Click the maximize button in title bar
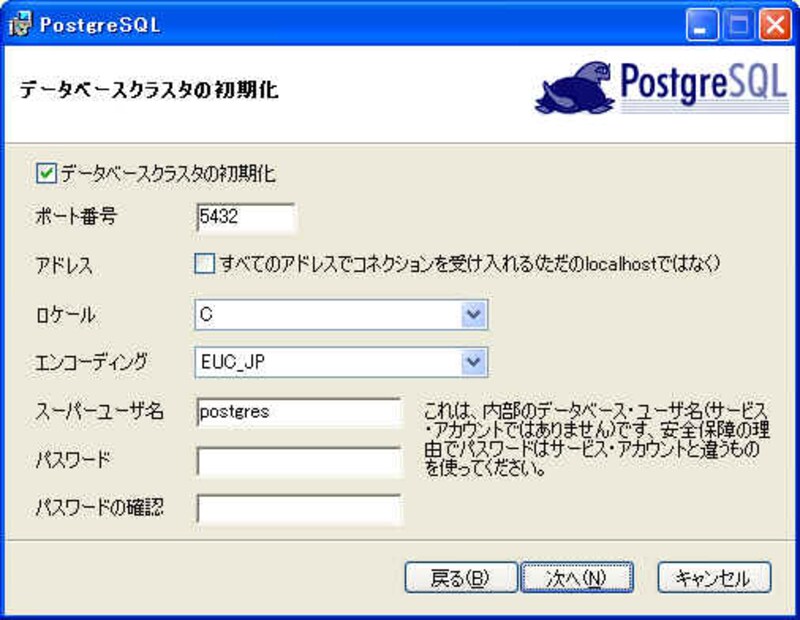Image resolution: width=800 pixels, height=620 pixels. pos(738,25)
